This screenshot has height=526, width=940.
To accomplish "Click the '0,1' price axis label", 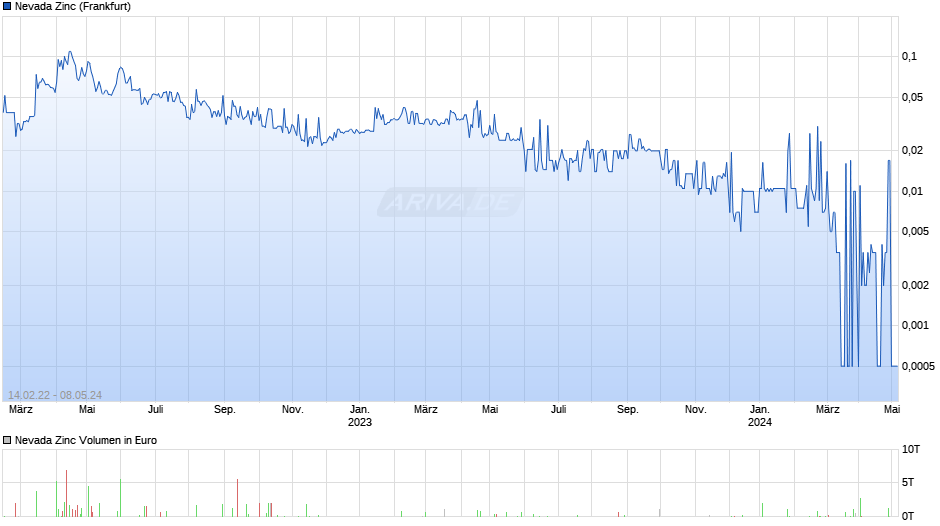I will coord(909,56).
